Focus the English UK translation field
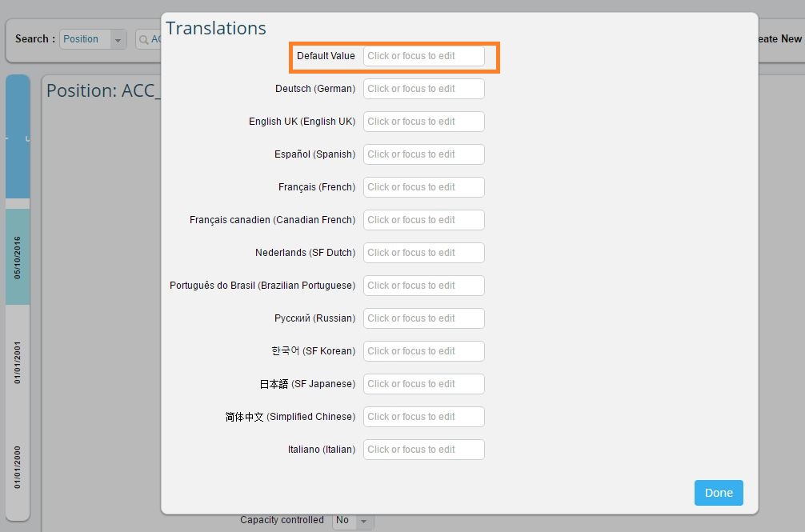Viewport: 805px width, 532px height. point(423,122)
